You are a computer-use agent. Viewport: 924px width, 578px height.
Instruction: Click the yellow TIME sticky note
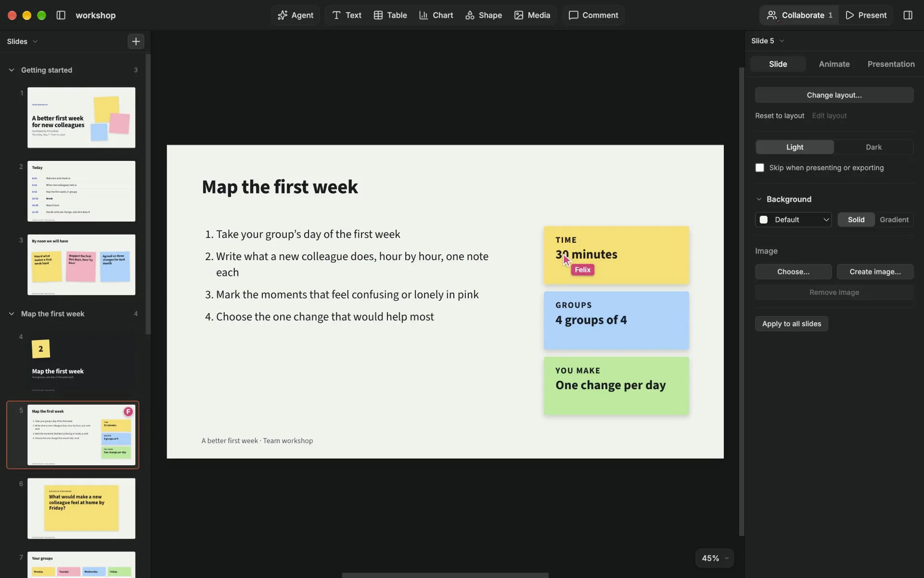pyautogui.click(x=616, y=255)
